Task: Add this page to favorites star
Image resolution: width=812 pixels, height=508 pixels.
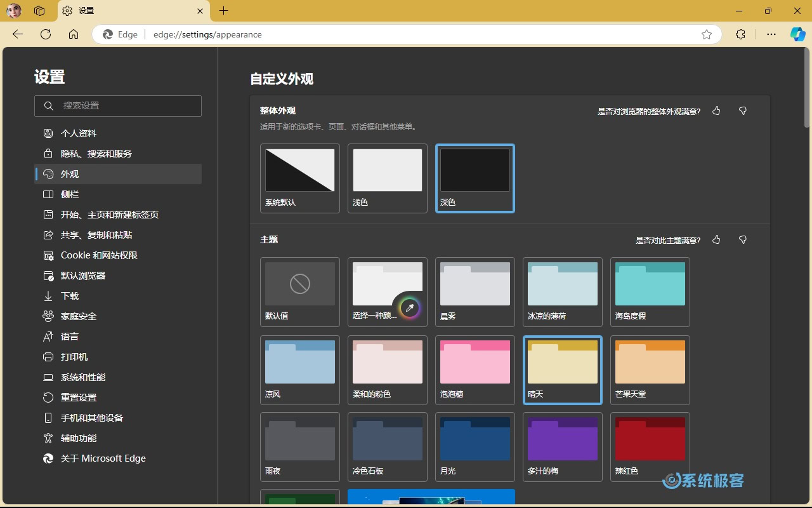Action: 707,34
